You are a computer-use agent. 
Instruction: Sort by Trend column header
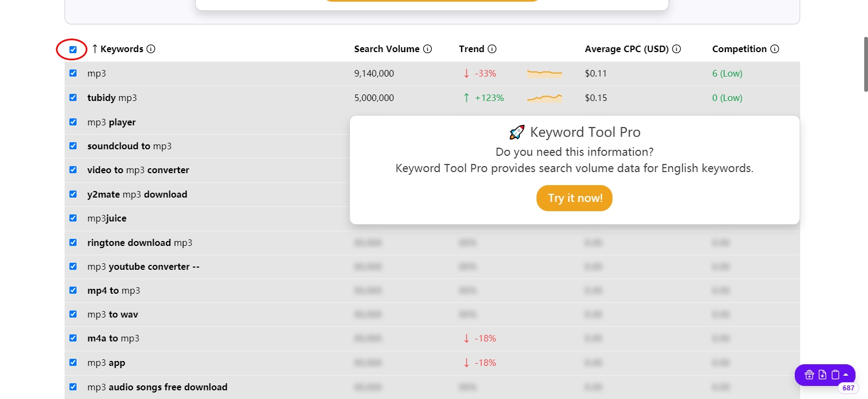tap(471, 49)
